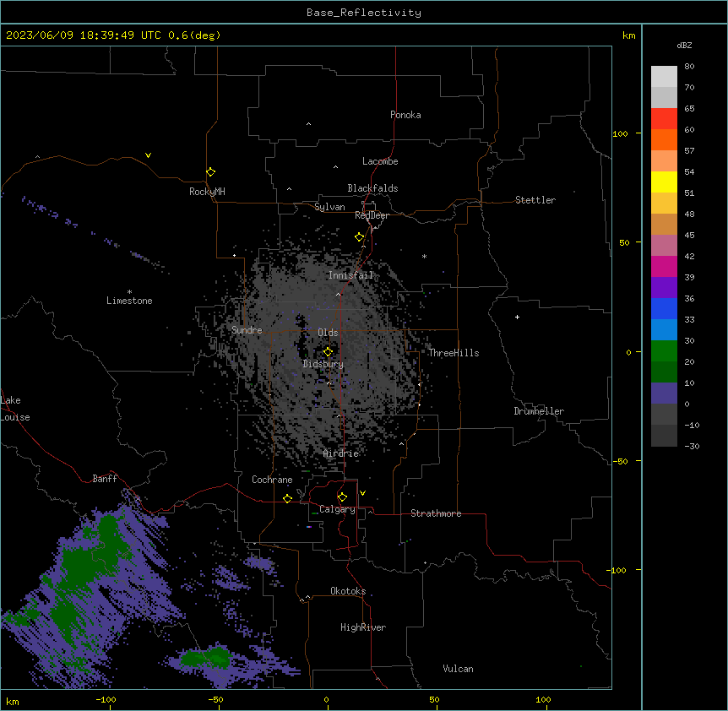Click the Vulcan town label
This screenshot has height=711, width=728.
point(458,669)
